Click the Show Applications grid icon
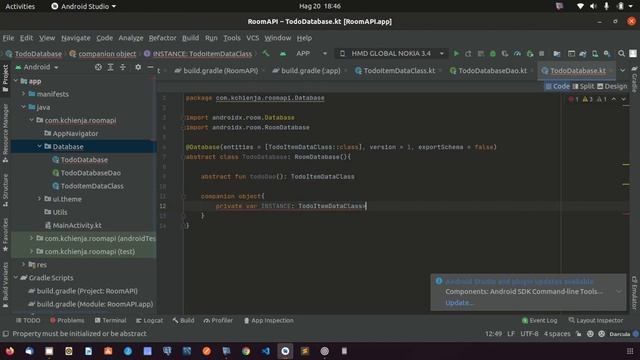The height and width of the screenshot is (360, 640). (x=630, y=351)
